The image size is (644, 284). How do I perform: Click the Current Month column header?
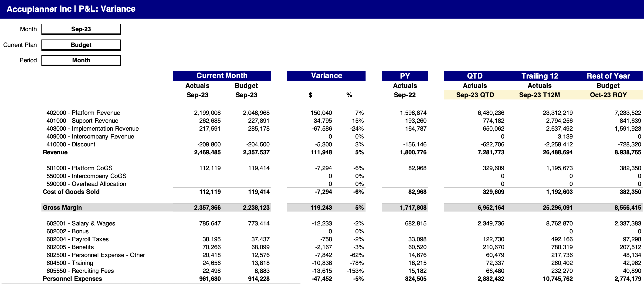pyautogui.click(x=221, y=76)
